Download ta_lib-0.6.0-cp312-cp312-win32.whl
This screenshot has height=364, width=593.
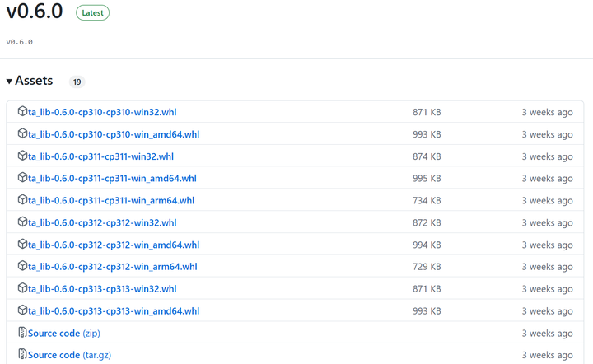click(x=102, y=223)
